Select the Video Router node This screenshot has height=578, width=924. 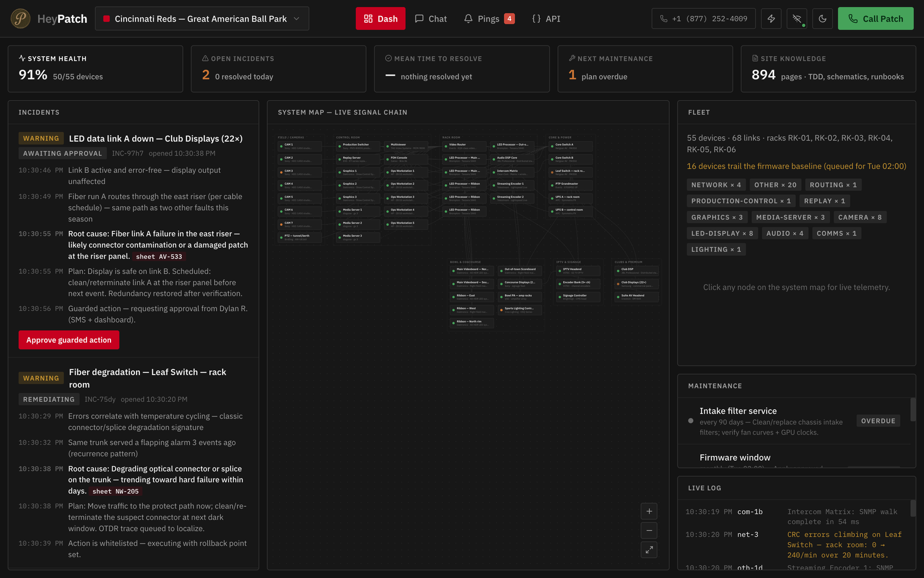click(464, 146)
